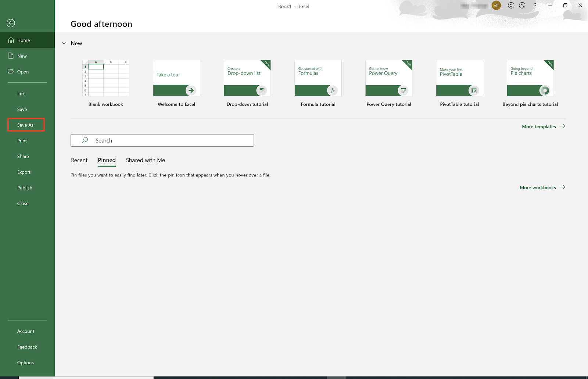Send a smile feedback face icon
Image resolution: width=588 pixels, height=379 pixels.
coord(511,5)
